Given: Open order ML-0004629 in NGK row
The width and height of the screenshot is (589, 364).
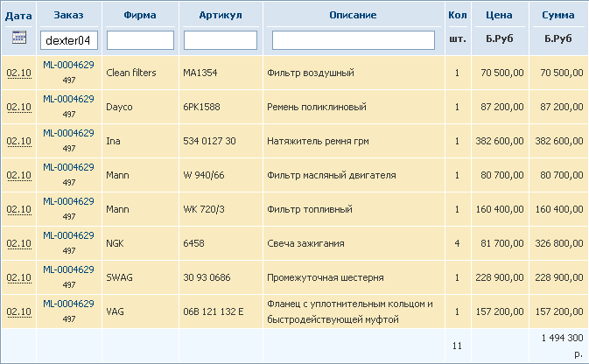Looking at the screenshot, I should pos(68,235).
